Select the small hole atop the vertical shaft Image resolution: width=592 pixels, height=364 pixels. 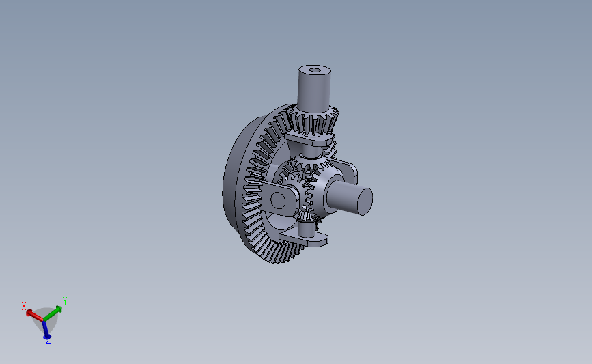point(314,70)
